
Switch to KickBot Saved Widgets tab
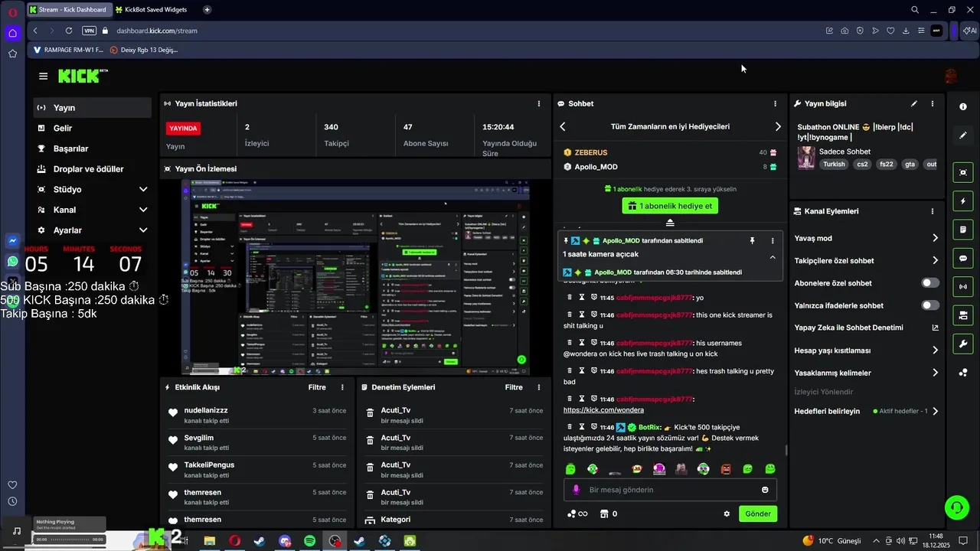point(155,9)
